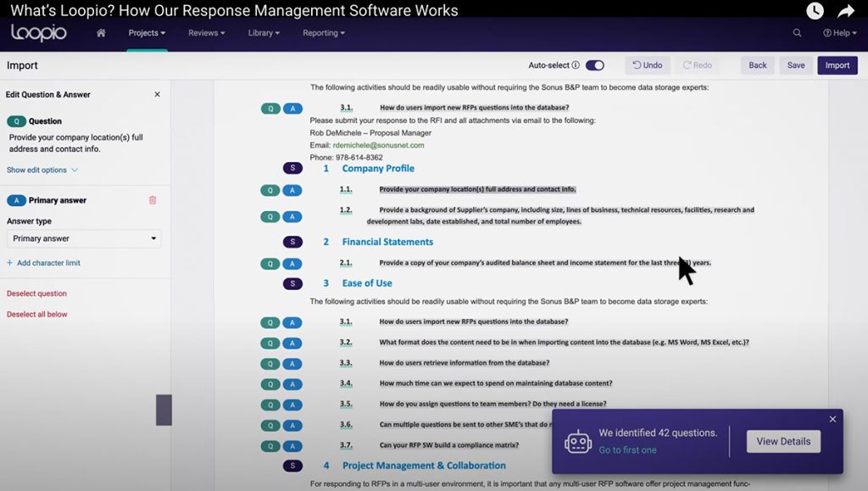The height and width of the screenshot is (491, 868).
Task: Click the Q icon beside question 3.1
Action: [270, 109]
